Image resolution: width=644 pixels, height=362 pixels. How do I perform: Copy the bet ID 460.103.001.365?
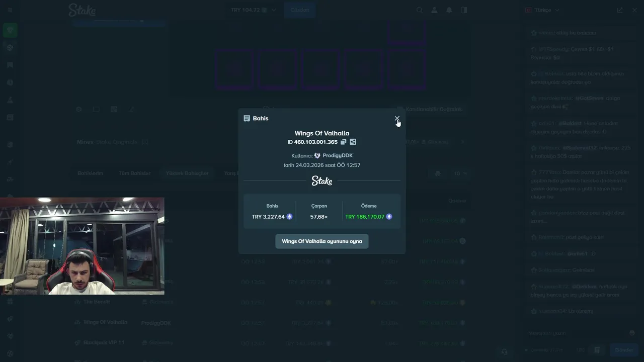[343, 142]
